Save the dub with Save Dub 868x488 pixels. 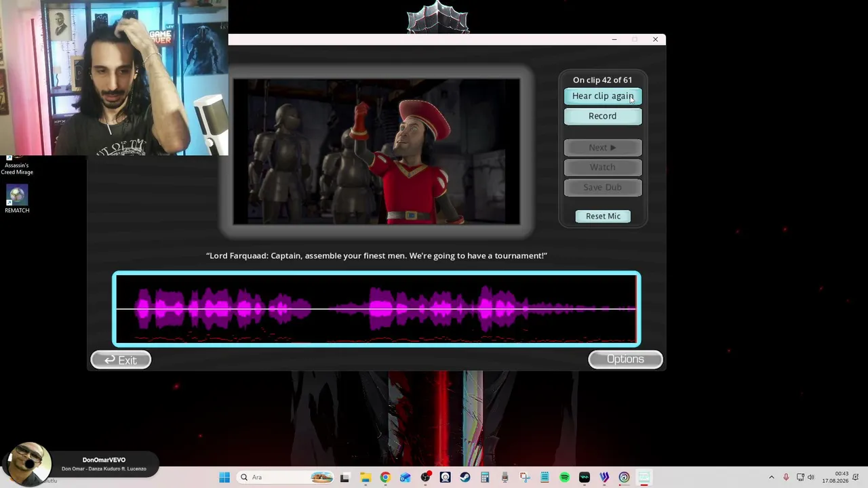[x=603, y=187]
